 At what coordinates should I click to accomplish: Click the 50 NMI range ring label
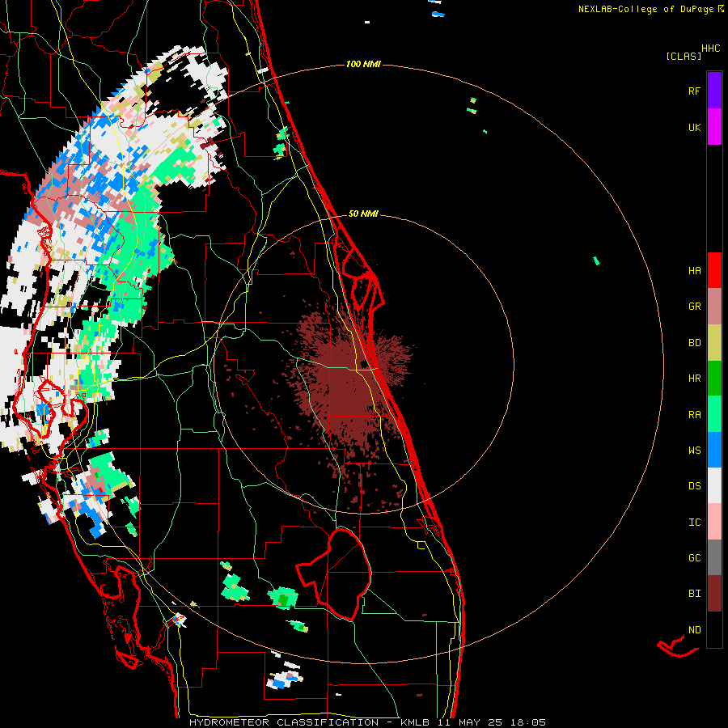363,214
